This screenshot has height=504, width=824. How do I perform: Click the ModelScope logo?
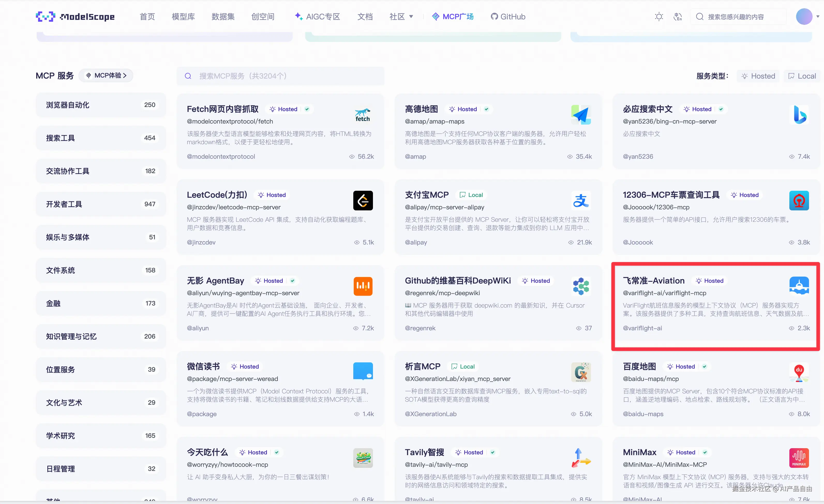point(75,17)
